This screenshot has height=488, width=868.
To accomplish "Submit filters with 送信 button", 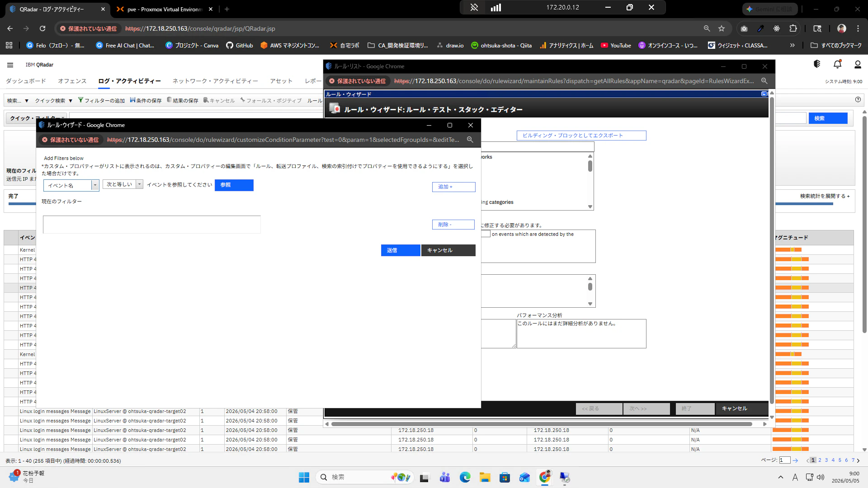I will click(x=401, y=250).
